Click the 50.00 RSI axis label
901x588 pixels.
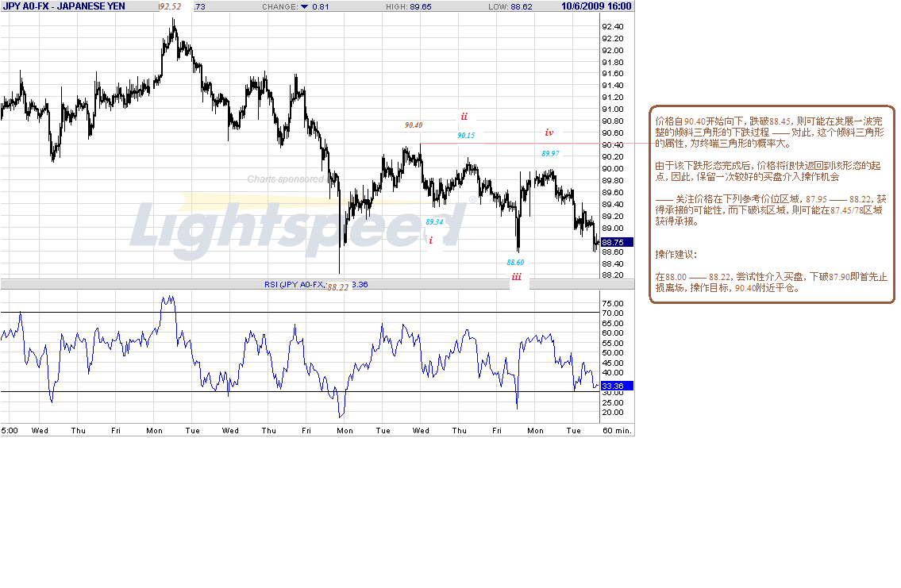coord(613,352)
